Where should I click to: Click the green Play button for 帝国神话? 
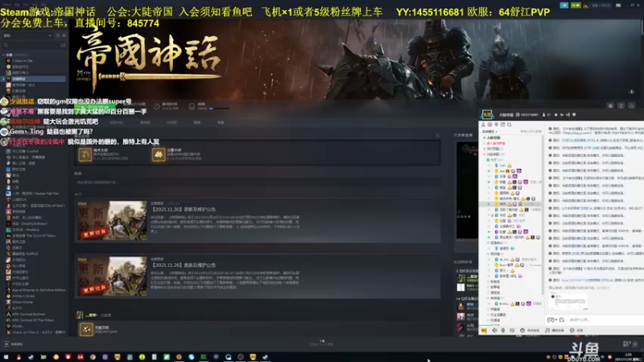coord(95,106)
